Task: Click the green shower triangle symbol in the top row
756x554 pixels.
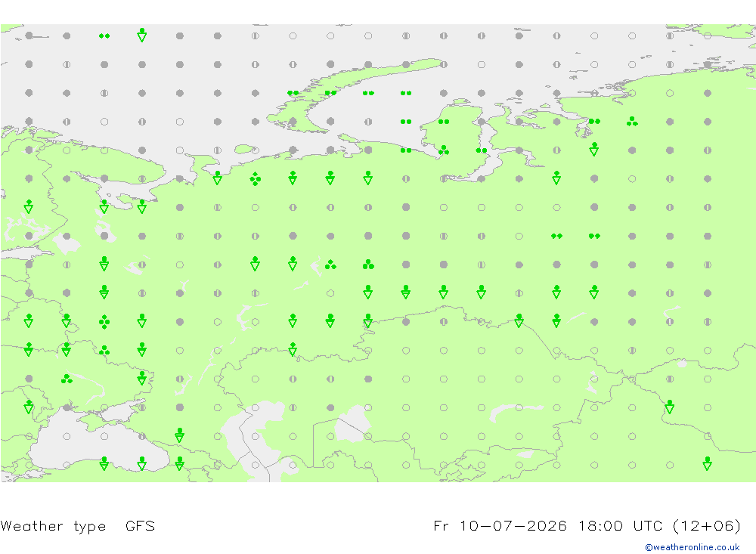Action: click(x=142, y=35)
